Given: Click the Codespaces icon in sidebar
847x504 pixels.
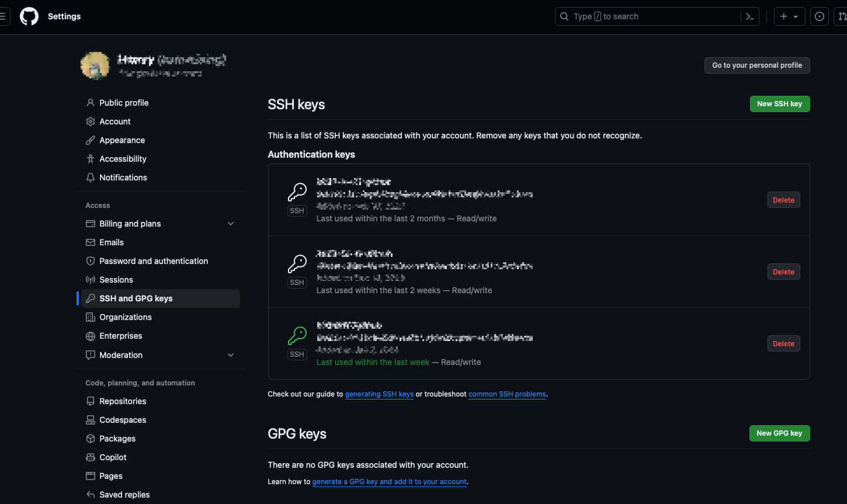Looking at the screenshot, I should coord(91,420).
